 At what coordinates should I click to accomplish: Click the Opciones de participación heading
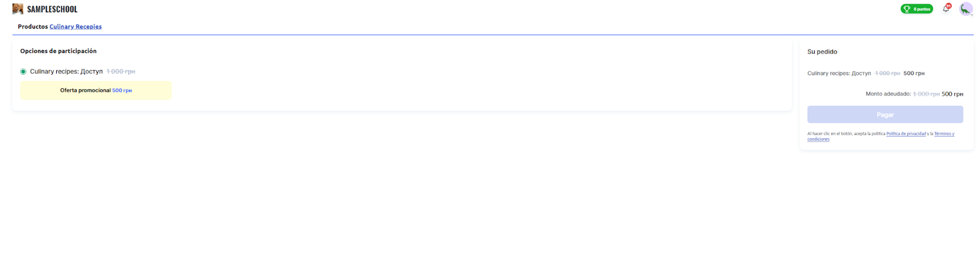point(58,51)
